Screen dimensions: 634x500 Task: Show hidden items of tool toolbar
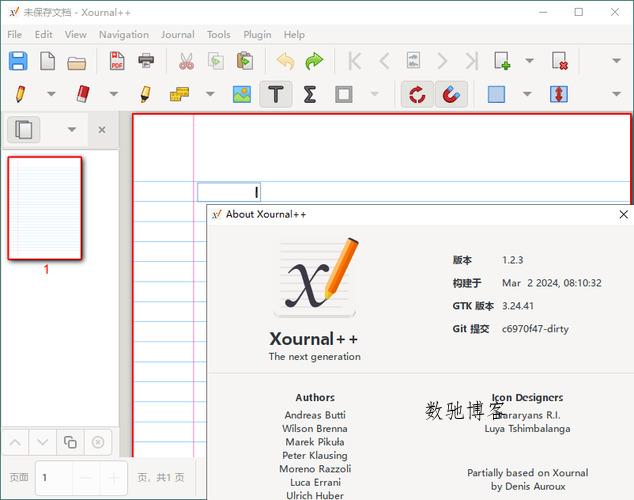(x=616, y=94)
